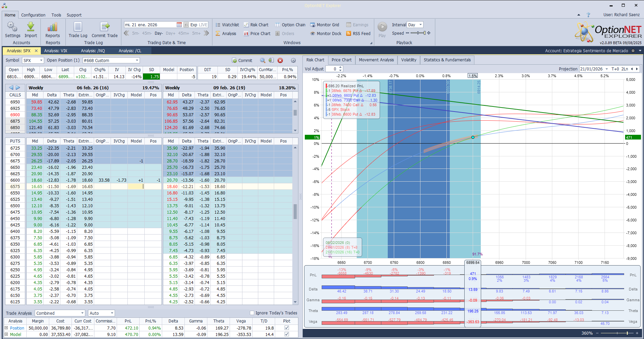Open the Monitor Dock window
This screenshot has height=339, width=644.
pos(326,33)
